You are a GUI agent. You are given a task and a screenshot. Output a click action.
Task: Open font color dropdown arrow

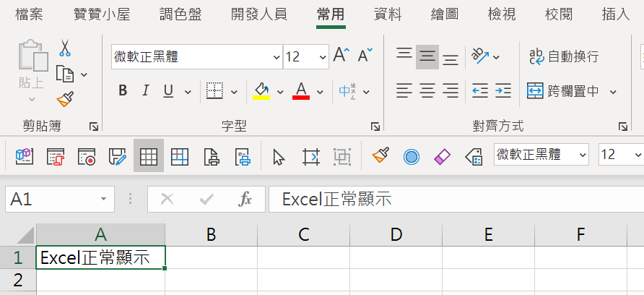(320, 92)
